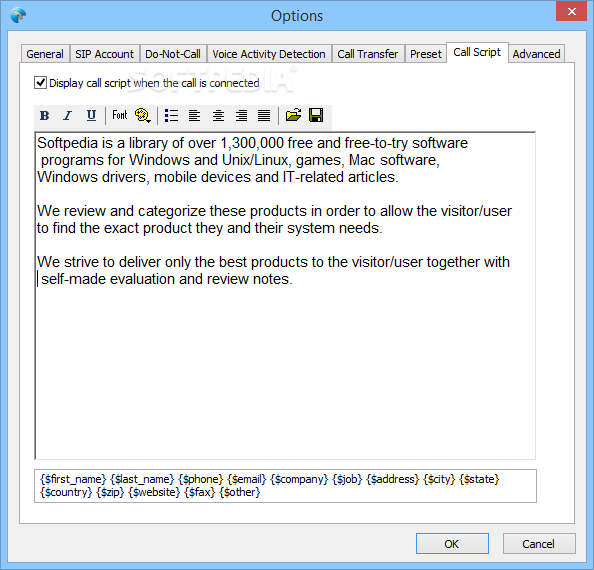Screen dimensions: 594x570
Task: Click the {$zip} placeholder
Action: pyautogui.click(x=110, y=492)
